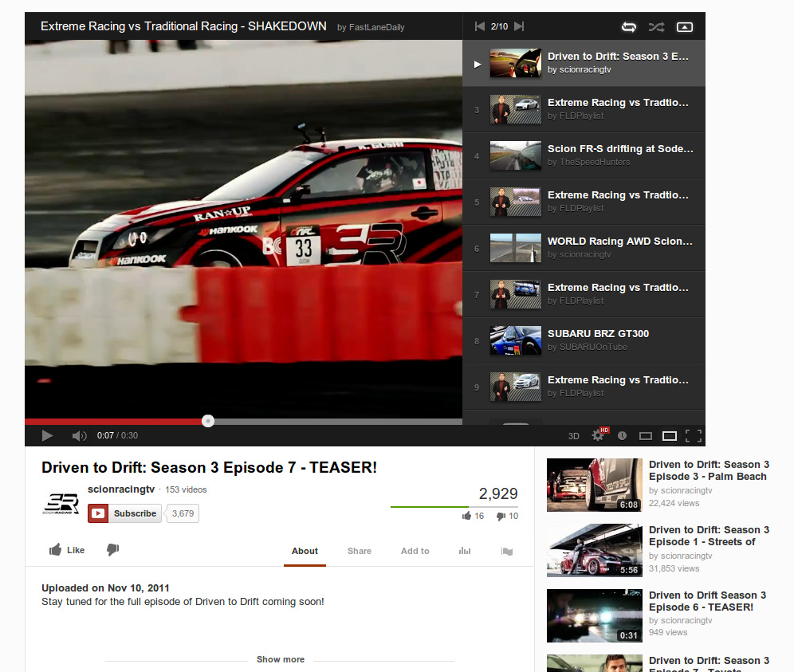794x672 pixels.
Task: Open Episode 6 TEASER related thumbnail
Action: [595, 615]
